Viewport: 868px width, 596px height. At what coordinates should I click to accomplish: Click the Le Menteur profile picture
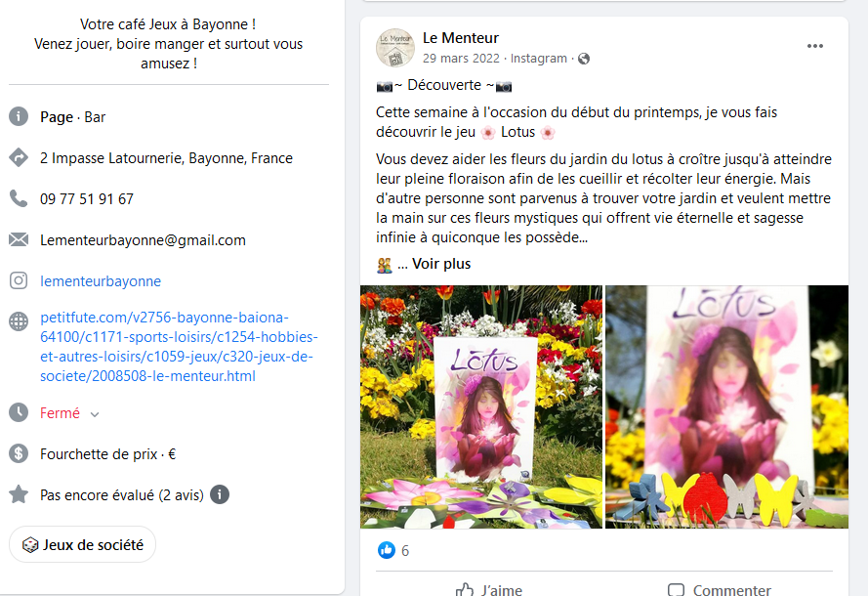(x=395, y=48)
